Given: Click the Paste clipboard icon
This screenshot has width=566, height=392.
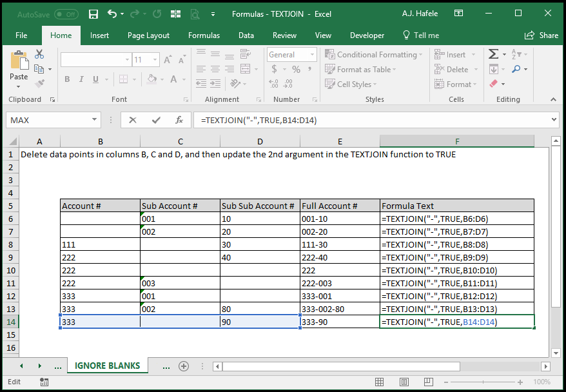Looking at the screenshot, I should [19, 61].
